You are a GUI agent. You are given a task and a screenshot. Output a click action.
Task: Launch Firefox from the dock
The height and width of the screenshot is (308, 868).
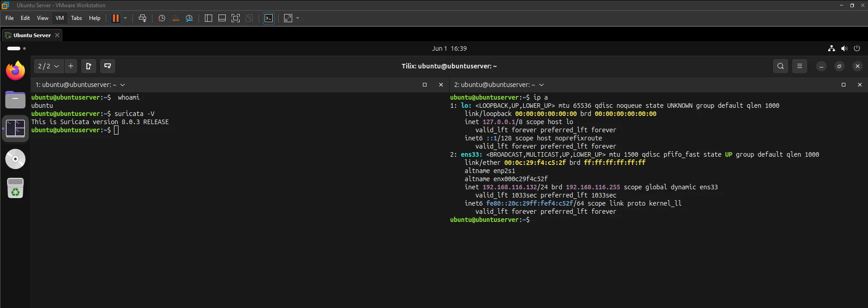click(x=15, y=71)
